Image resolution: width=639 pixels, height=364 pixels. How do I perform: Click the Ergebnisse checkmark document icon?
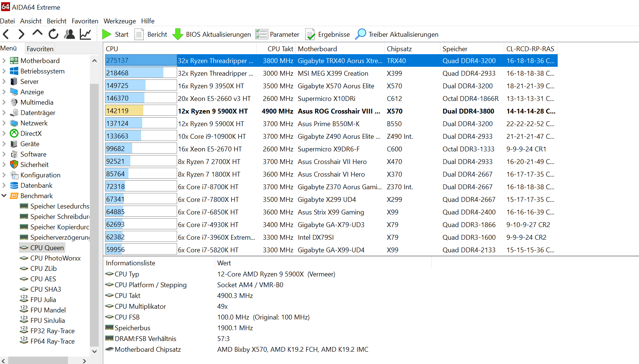310,35
